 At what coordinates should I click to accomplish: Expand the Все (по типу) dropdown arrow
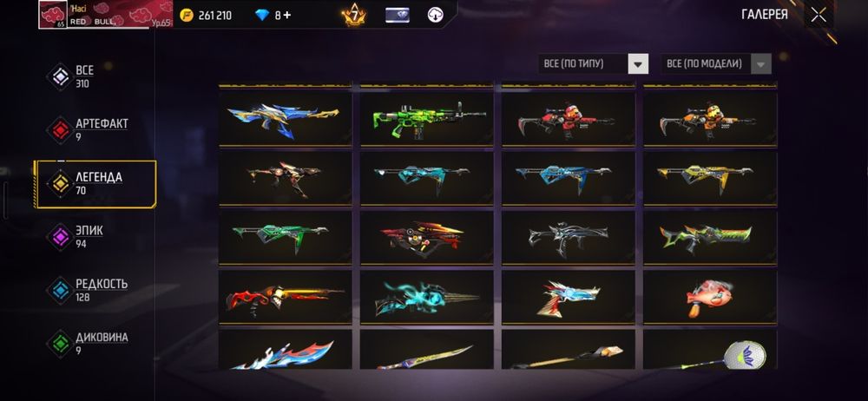coord(638,63)
